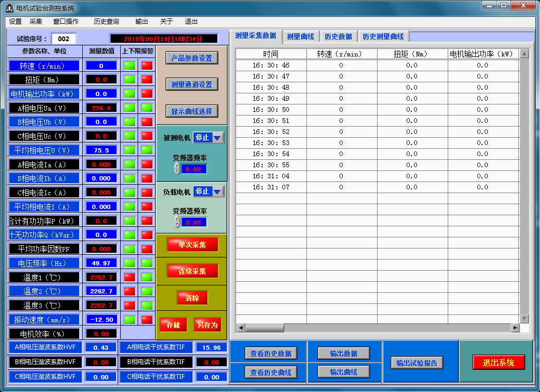The width and height of the screenshot is (540, 392).
Task: Click the green left indicator for 振动速度 row
Action: click(129, 319)
